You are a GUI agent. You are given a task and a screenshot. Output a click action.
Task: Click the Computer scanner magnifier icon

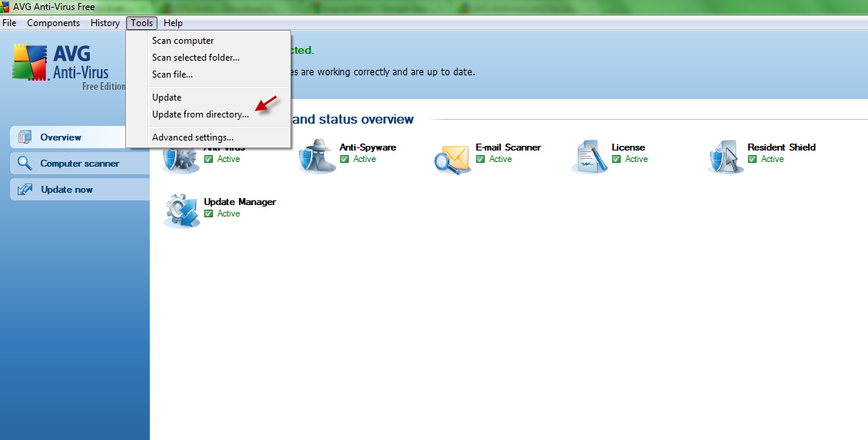click(x=25, y=164)
